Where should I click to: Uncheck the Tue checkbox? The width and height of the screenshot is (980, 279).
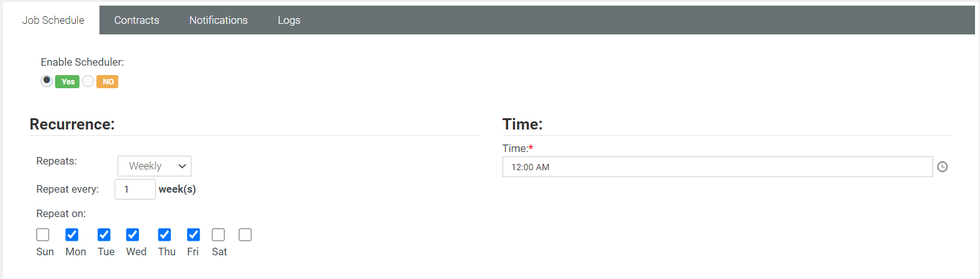coord(104,235)
